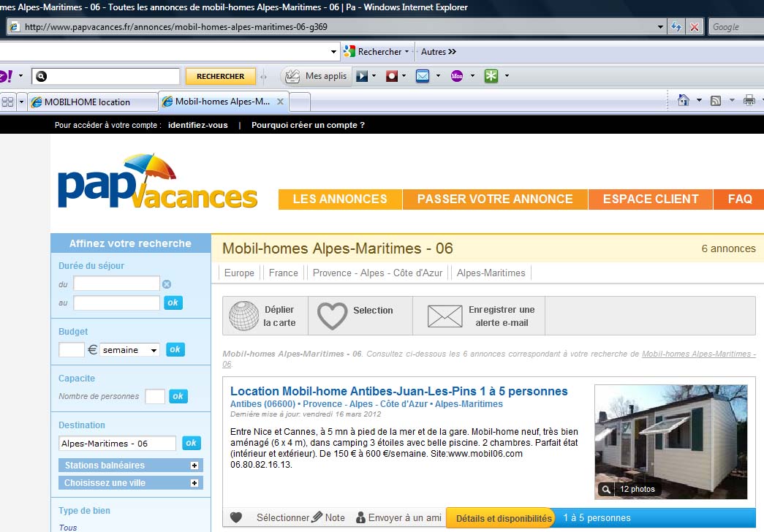Open the PASSER VOTRE ANNONCE menu
Viewport: 764px width, 532px height.
495,199
